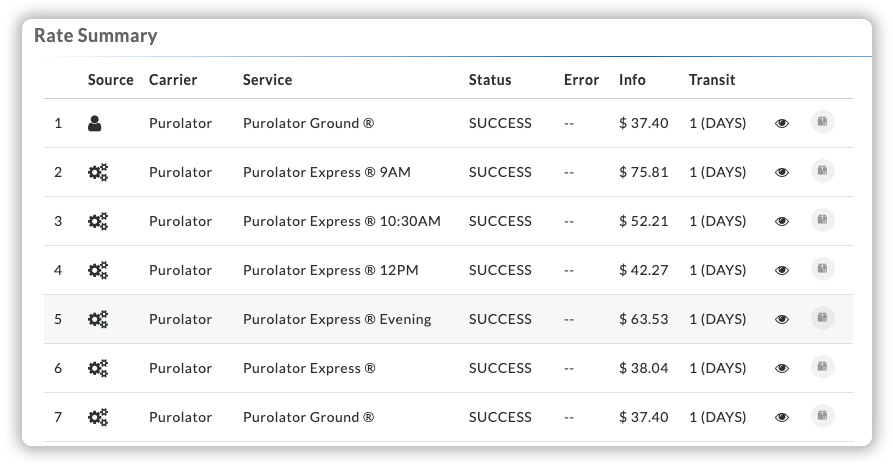Click the $ 42.27 price

[644, 270]
